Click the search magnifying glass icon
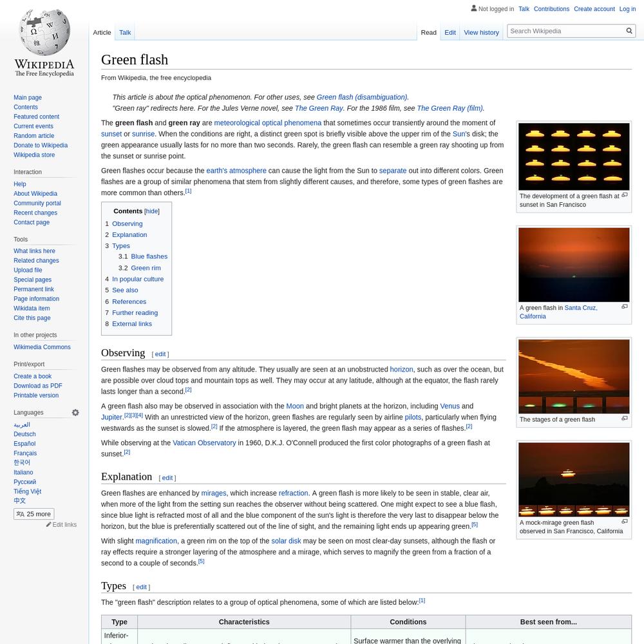Screen dimensions: 644x644 pos(629,31)
